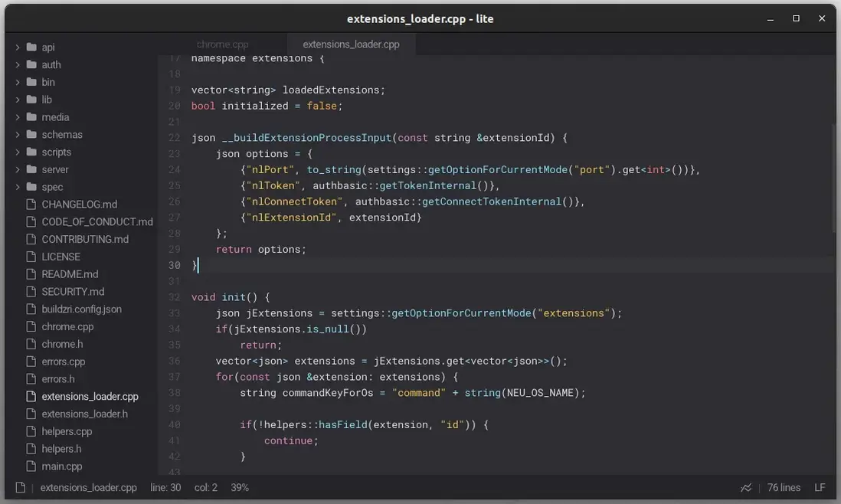Open CHANGELOG.md in the file tree
Viewport: 841px width, 504px height.
(79, 205)
